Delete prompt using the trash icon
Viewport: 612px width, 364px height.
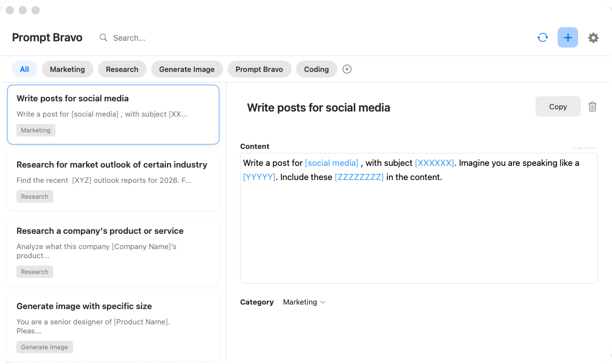[592, 106]
